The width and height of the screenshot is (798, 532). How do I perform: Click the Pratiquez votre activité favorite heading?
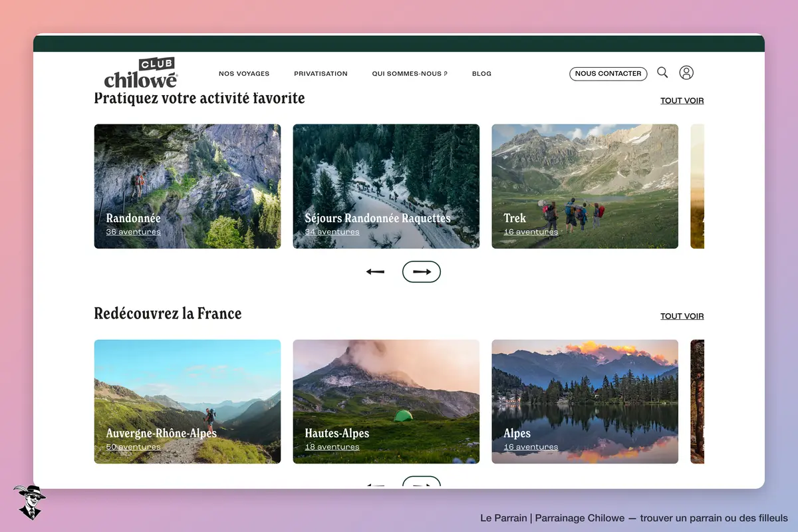pyautogui.click(x=199, y=98)
